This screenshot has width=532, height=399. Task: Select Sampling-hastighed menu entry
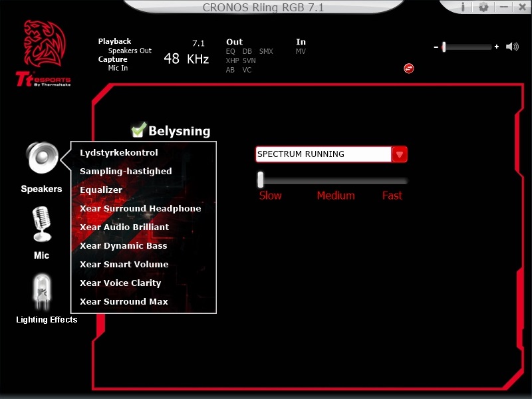tap(126, 172)
